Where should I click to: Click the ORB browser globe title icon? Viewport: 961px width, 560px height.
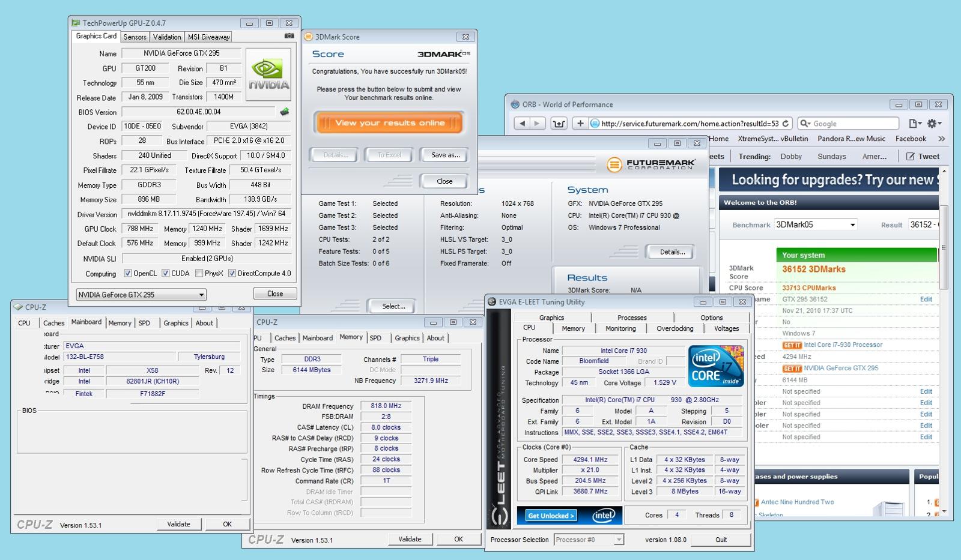pyautogui.click(x=515, y=104)
